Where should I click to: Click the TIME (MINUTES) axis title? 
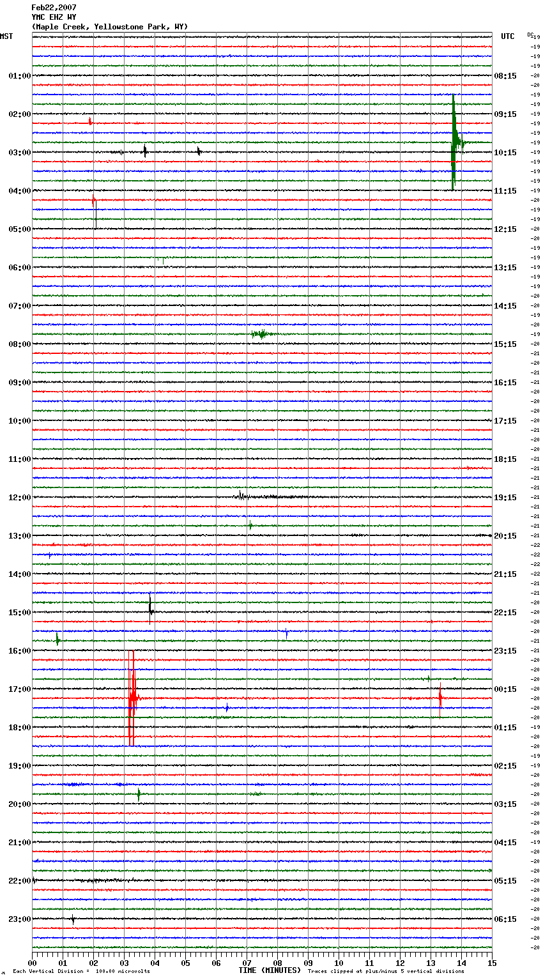point(270,970)
